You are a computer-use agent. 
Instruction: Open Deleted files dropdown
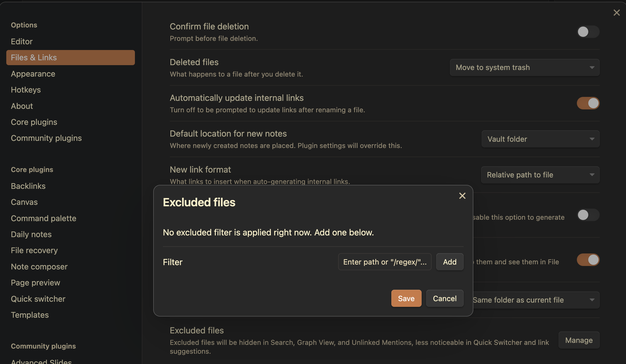point(525,67)
